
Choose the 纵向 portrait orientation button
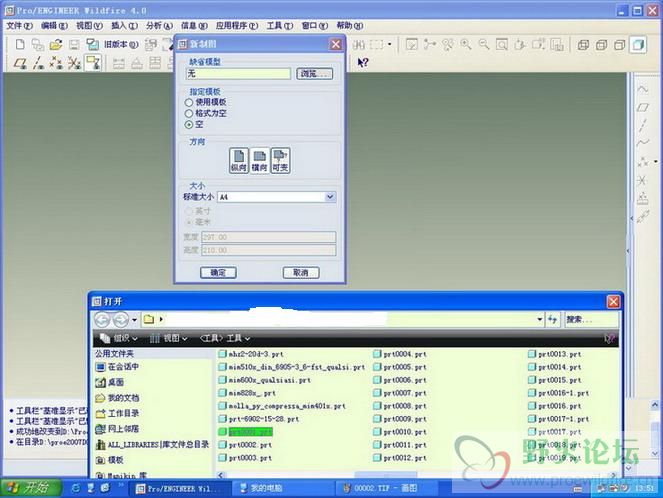coord(239,160)
